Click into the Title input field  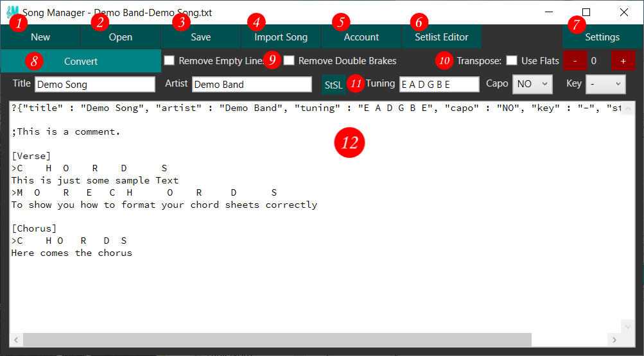(x=94, y=84)
